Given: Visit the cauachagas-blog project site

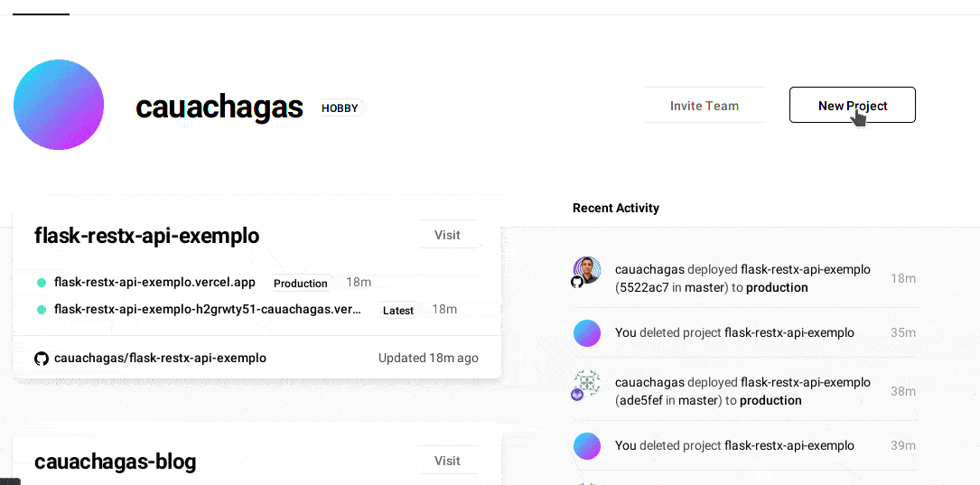Looking at the screenshot, I should click(447, 461).
